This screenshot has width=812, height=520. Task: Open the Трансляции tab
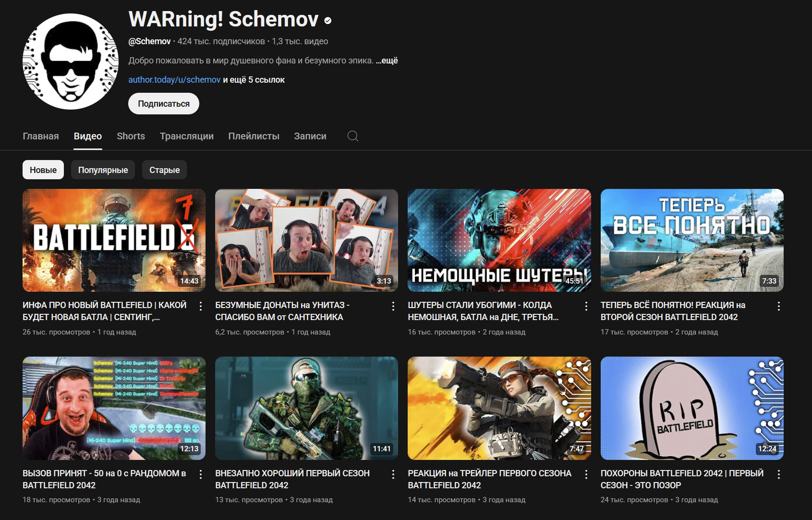[x=187, y=136]
